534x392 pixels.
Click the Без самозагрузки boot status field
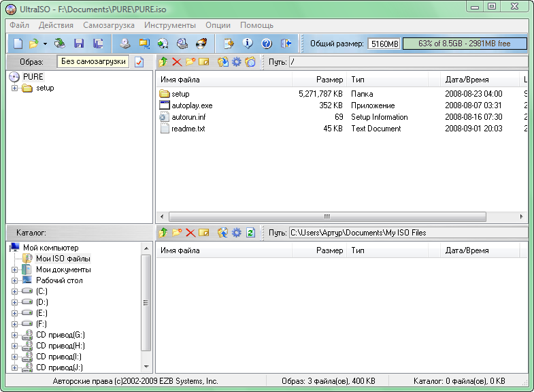click(93, 62)
